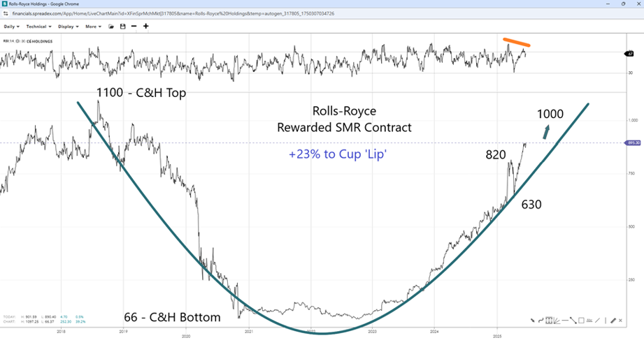Select the trend line segment tool
The width and height of the screenshot is (644, 345).
[573, 321]
